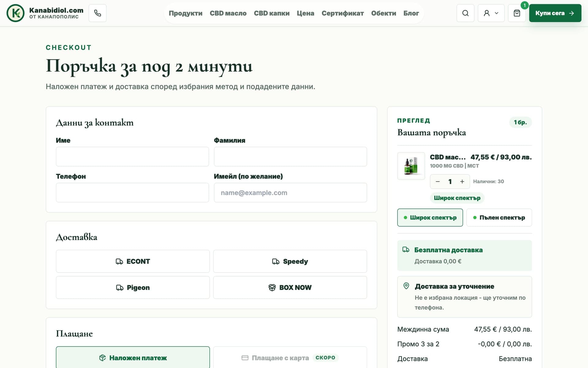Screen dimensions: 588x368
Task: Increase product quantity with plus
Action: click(x=462, y=182)
